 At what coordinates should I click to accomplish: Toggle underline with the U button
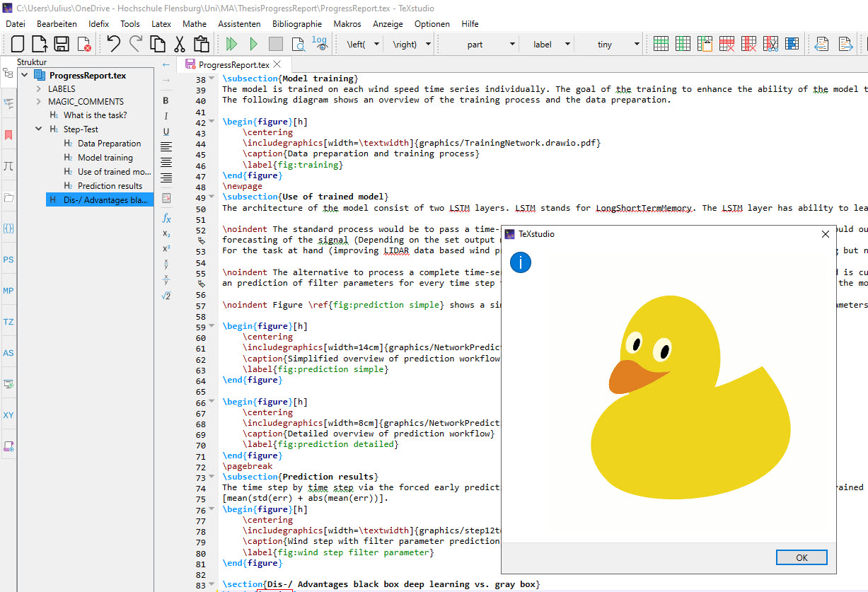[166, 132]
